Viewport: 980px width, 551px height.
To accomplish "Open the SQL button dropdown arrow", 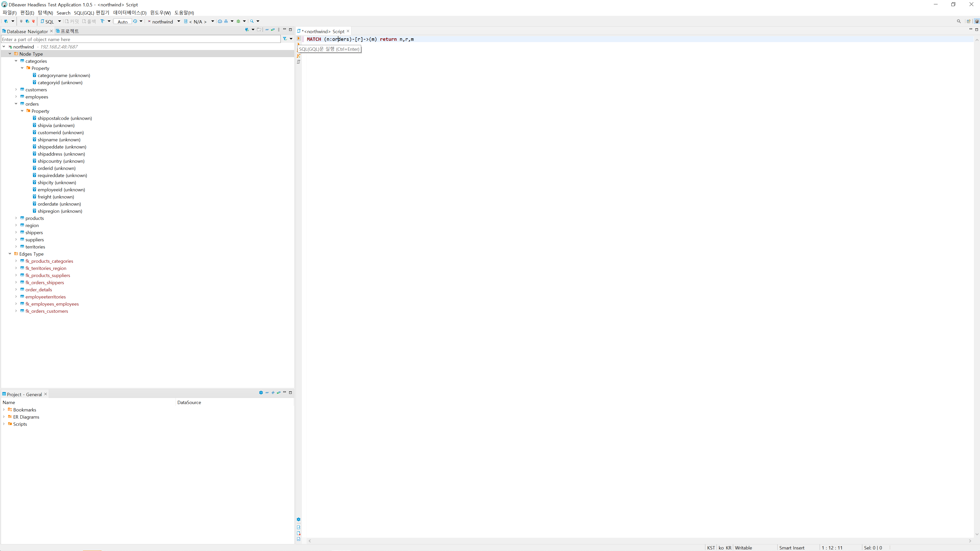I will [x=59, y=21].
